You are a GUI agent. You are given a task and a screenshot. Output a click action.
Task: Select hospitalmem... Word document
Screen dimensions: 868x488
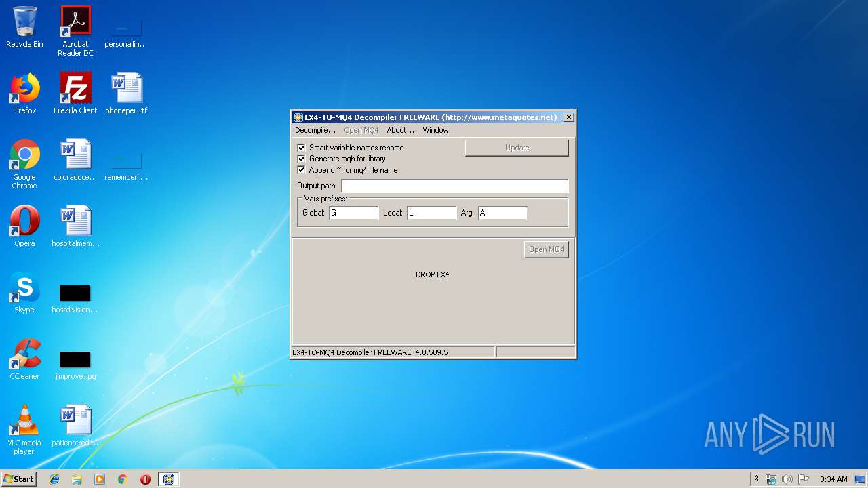75,226
